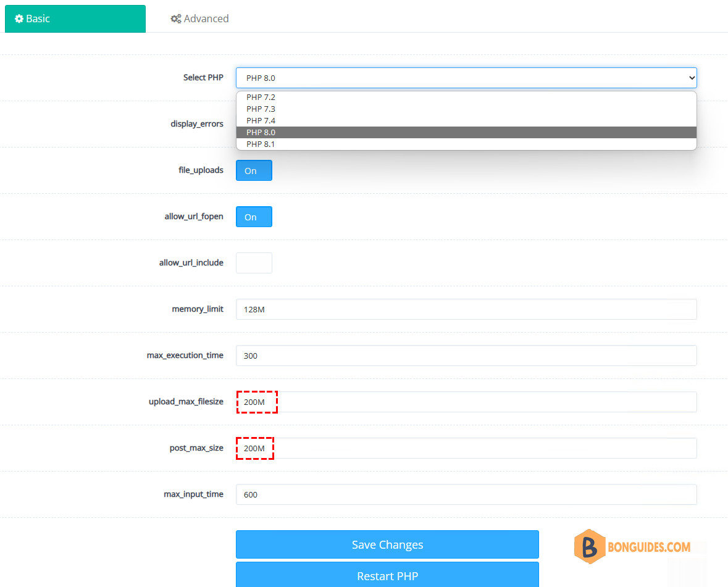Toggle the allow_url_fopen On switch

tap(254, 217)
